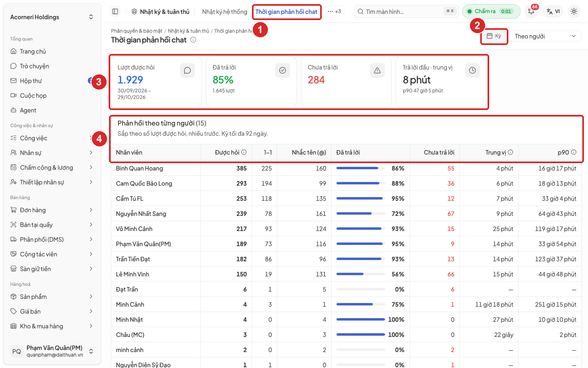The image size is (588, 368).
Task: Toggle the light/dark theme sun button
Action: [574, 11]
